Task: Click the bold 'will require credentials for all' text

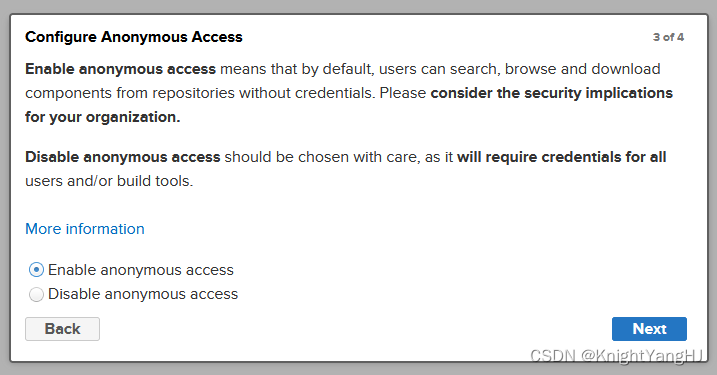Action: (562, 157)
